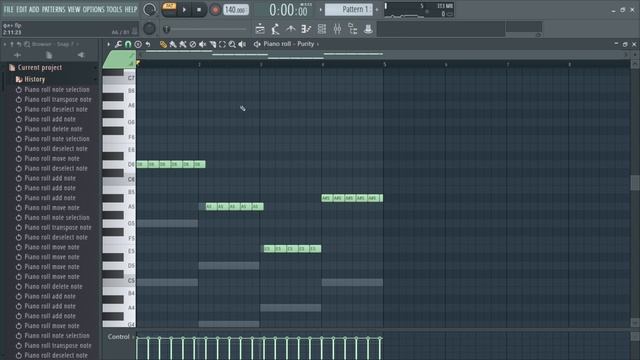Open the TOOLS menu
This screenshot has width=640, height=360.
coord(114,9)
